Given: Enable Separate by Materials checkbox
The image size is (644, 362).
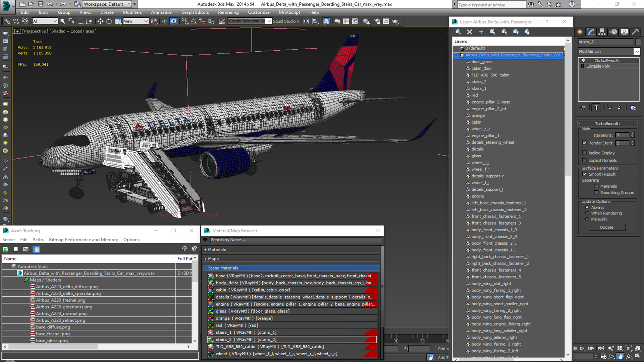Looking at the screenshot, I should tap(596, 186).
